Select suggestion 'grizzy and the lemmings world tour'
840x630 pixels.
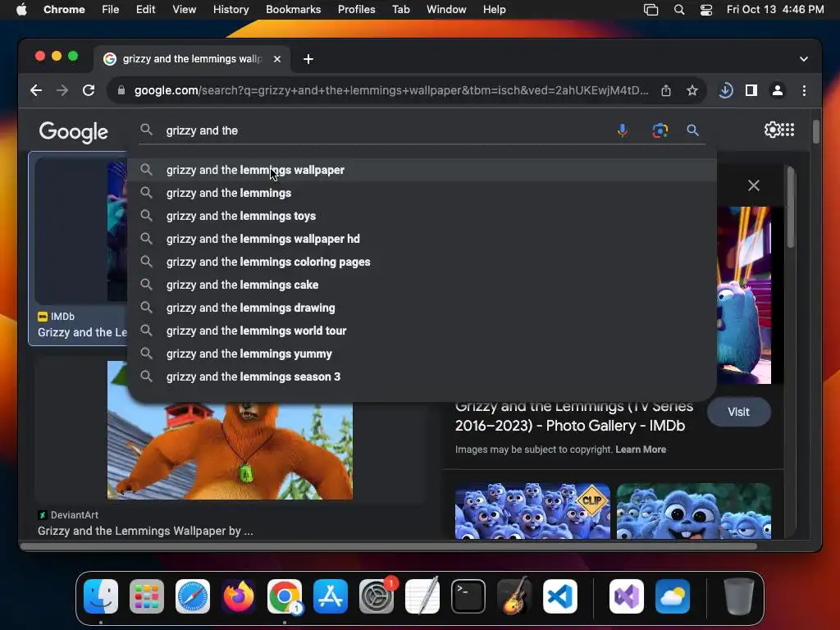point(422,331)
